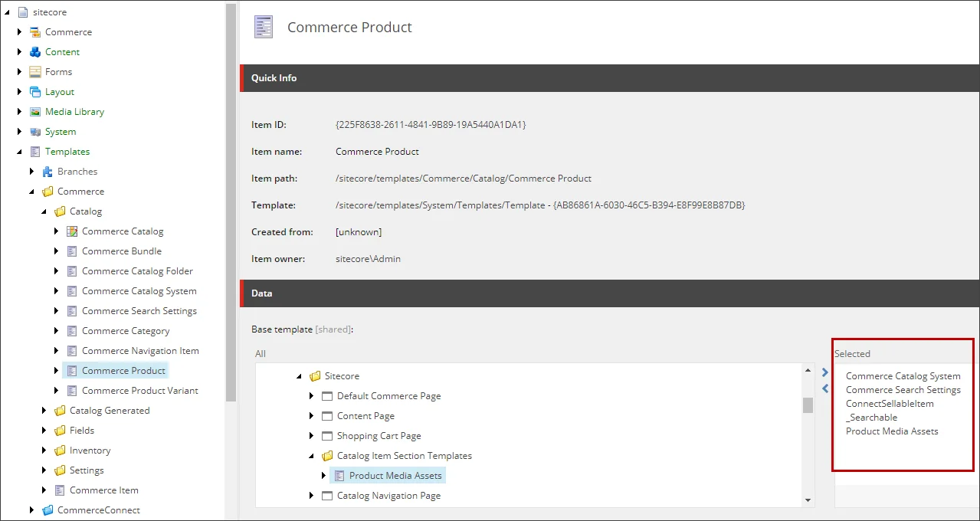Click the All list scroll down arrow
This screenshot has height=521, width=980.
pyautogui.click(x=808, y=500)
